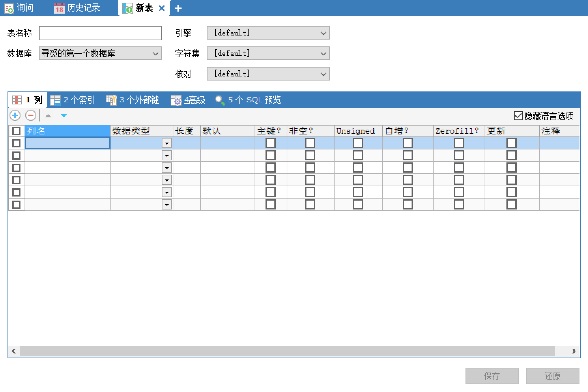Screen dimensions: 588x392
Task: Click the remove column minus icon
Action: (31, 116)
